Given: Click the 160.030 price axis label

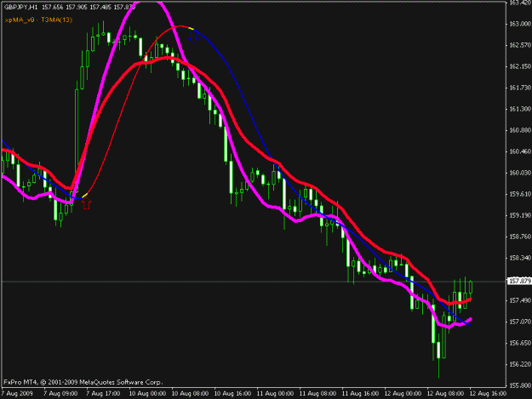Looking at the screenshot, I should pos(520,173).
